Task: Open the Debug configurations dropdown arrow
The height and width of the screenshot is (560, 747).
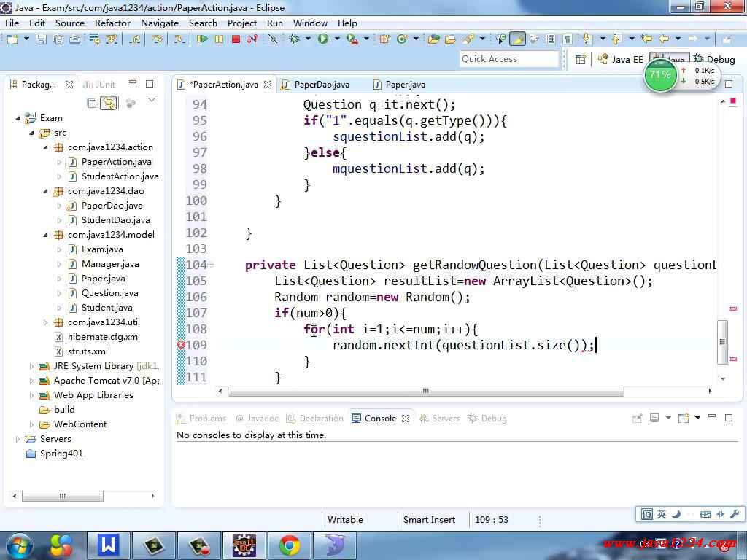Action: pyautogui.click(x=309, y=39)
